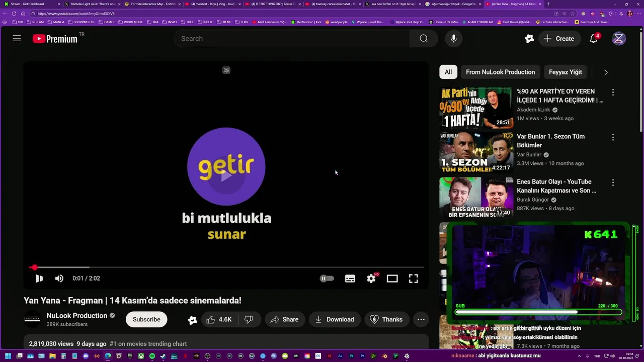Reload the page with refresh icon
644x362 pixels.
pos(14,14)
